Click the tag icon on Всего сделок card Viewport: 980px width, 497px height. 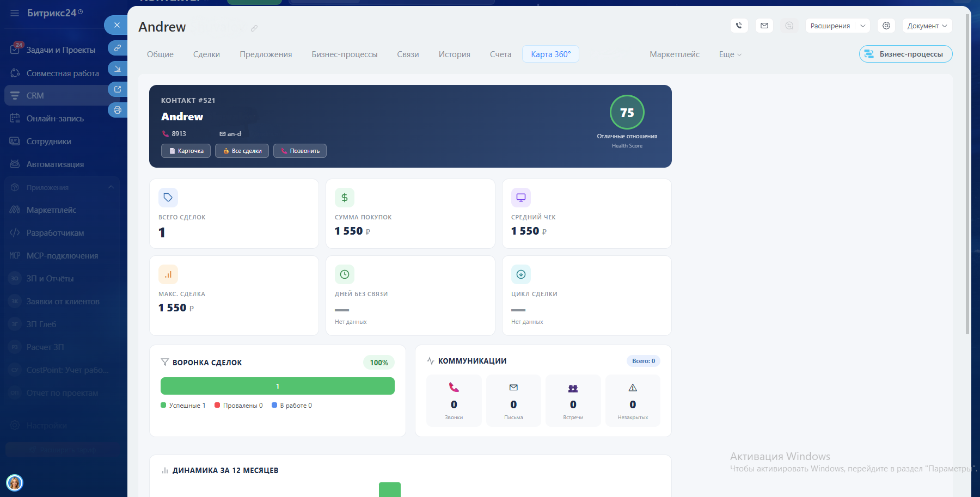[168, 198]
